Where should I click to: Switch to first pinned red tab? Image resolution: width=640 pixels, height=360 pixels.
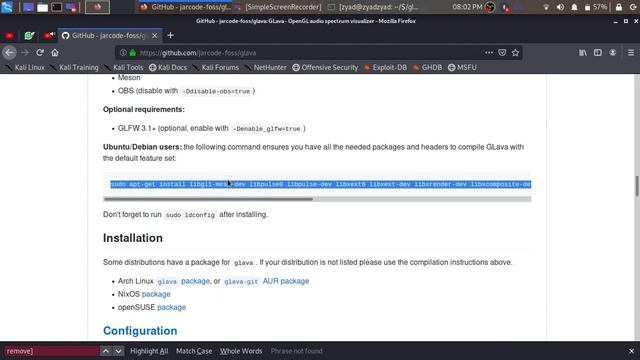click(9, 36)
